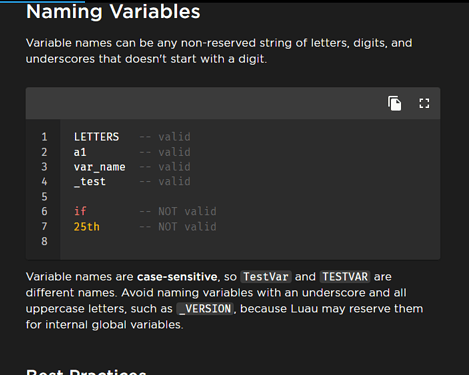
Task: Select var_name on code line 3
Action: pyautogui.click(x=100, y=167)
